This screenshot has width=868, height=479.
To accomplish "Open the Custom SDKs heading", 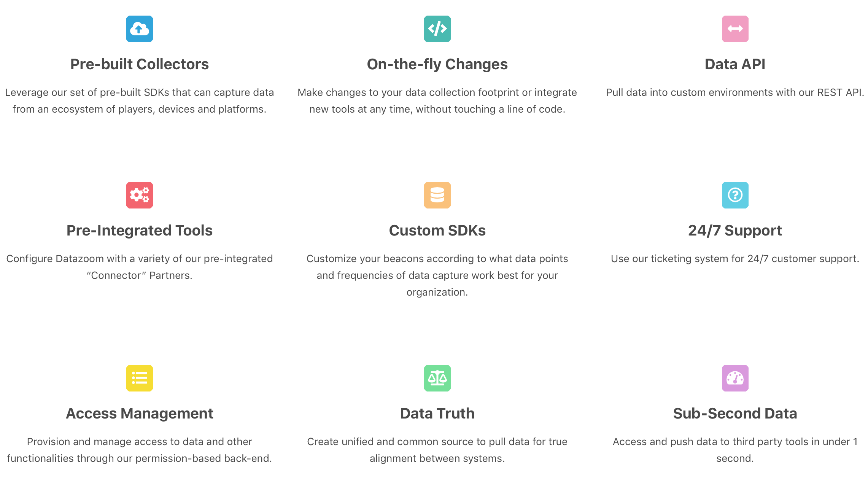I will coord(437,231).
